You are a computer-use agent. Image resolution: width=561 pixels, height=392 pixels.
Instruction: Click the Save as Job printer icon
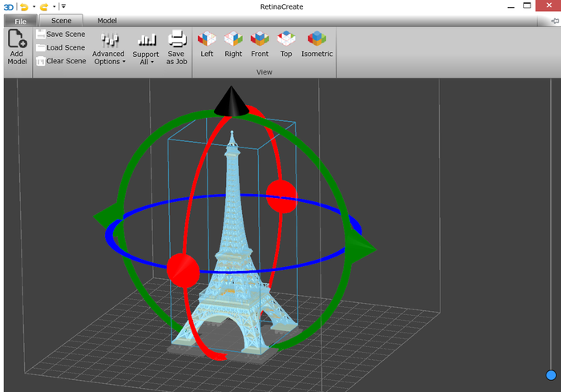click(177, 38)
